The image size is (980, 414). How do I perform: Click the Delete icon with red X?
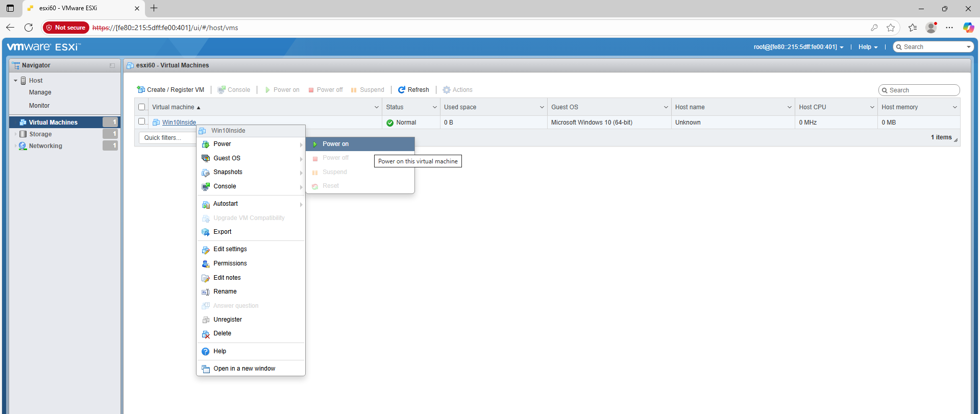pos(206,334)
